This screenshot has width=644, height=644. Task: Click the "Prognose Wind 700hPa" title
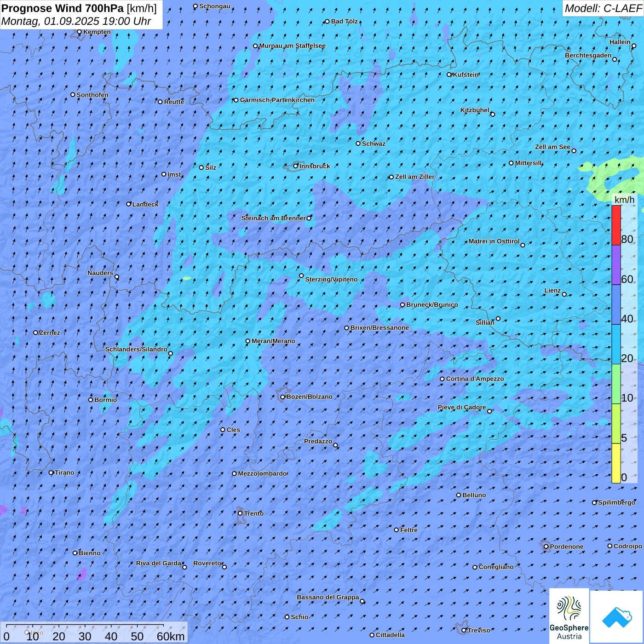click(63, 8)
